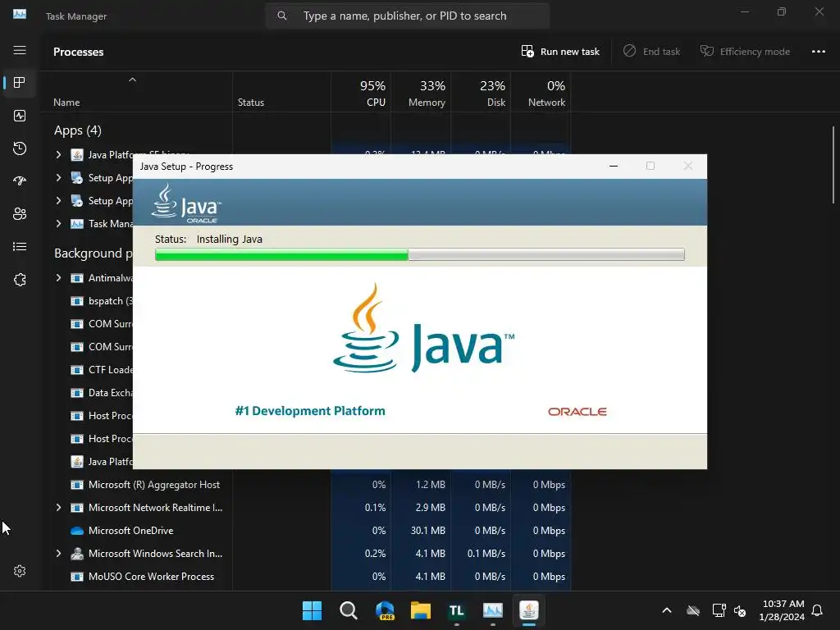Click the End task button
Screen dimensions: 840x630
(651, 52)
